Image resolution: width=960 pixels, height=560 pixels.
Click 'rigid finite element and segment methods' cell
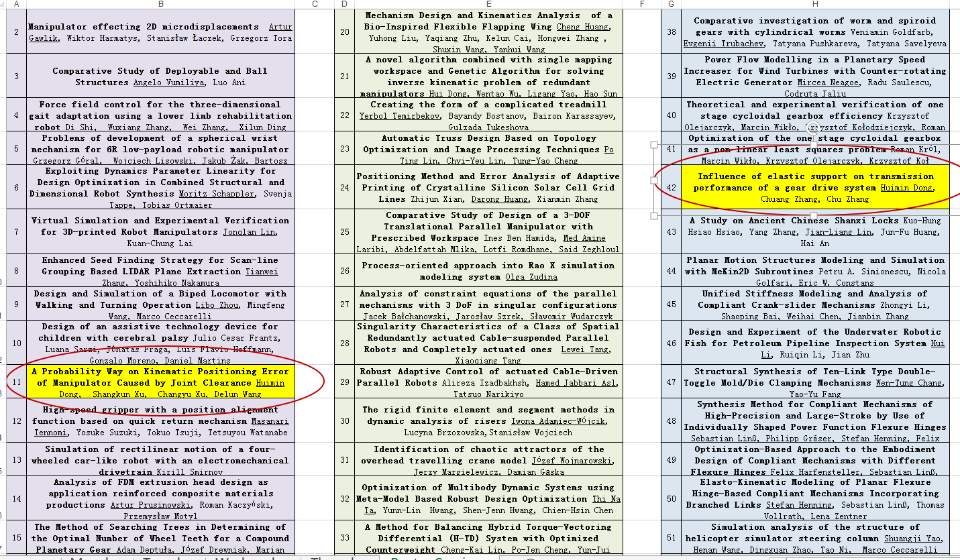(x=488, y=421)
